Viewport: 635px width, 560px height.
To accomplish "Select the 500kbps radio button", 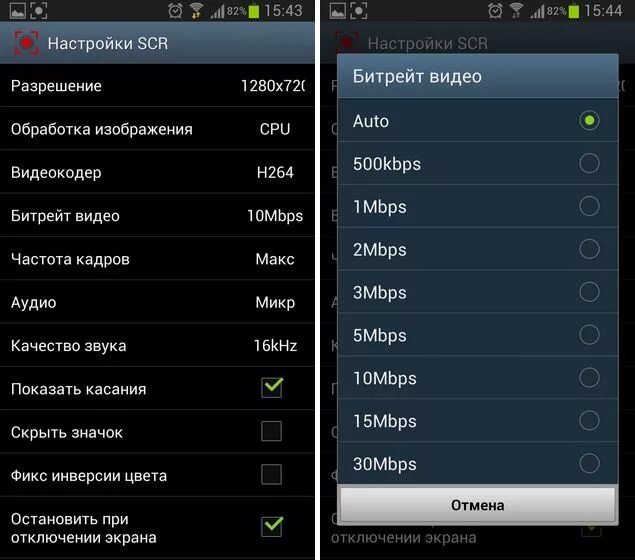I will [x=589, y=163].
